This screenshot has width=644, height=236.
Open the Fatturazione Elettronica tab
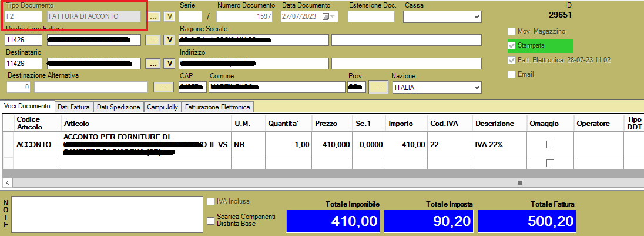(x=218, y=107)
